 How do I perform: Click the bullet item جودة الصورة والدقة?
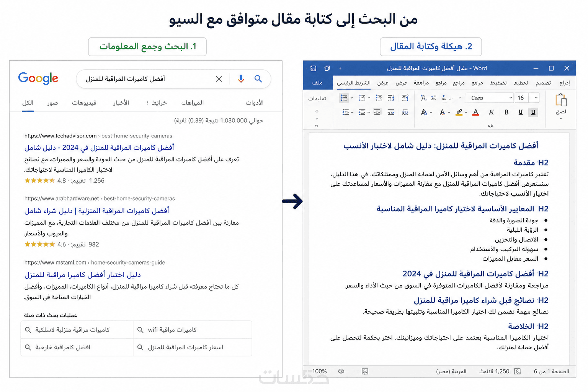(514, 220)
